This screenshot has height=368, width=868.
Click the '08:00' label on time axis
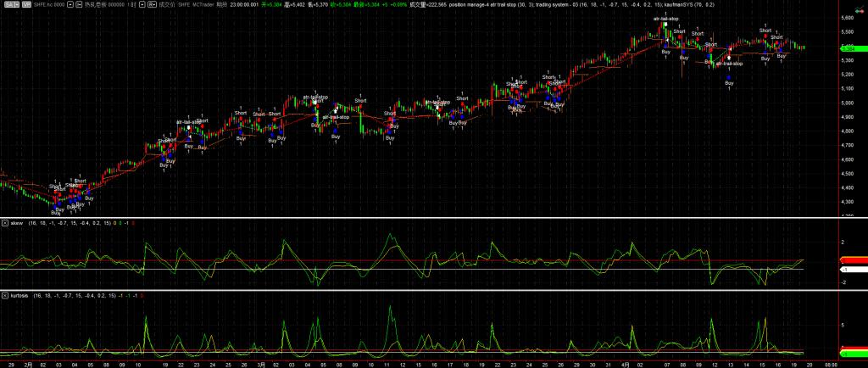(831, 365)
